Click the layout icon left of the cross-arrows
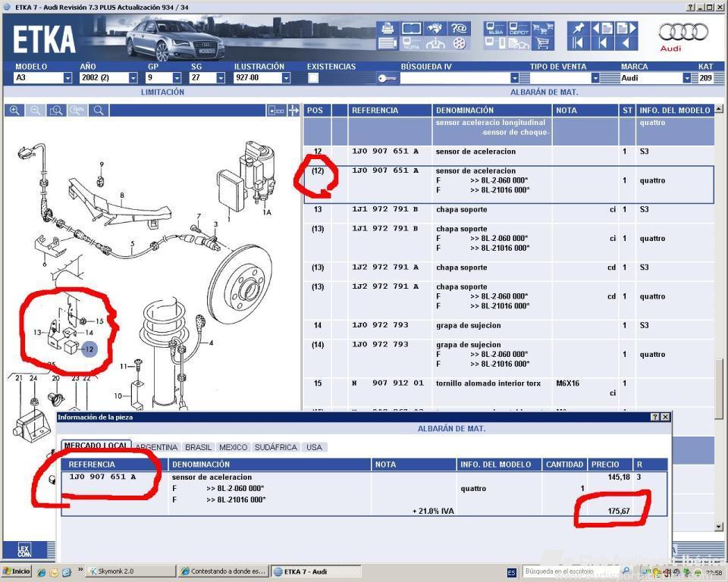This screenshot has width=728, height=582. 276,111
